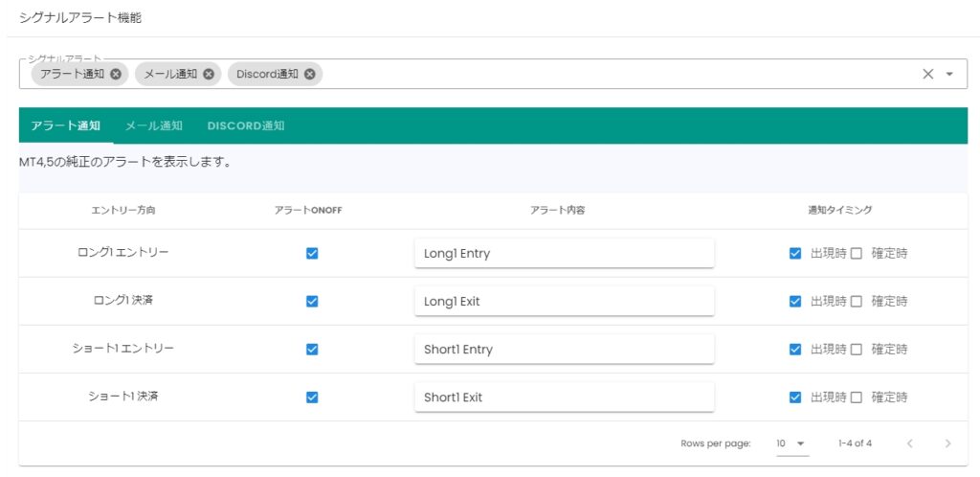Click the ショート1 決済 row label

(x=123, y=397)
